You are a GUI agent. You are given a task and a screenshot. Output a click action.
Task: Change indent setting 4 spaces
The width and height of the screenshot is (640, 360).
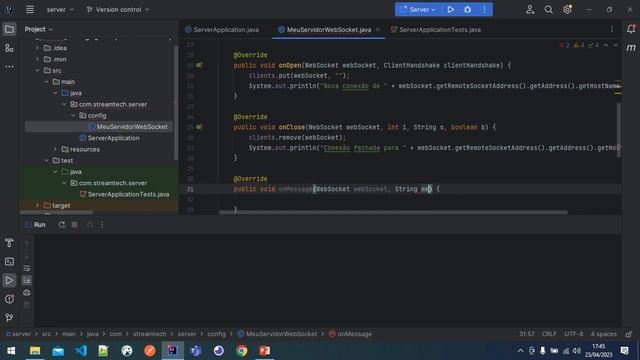point(604,334)
